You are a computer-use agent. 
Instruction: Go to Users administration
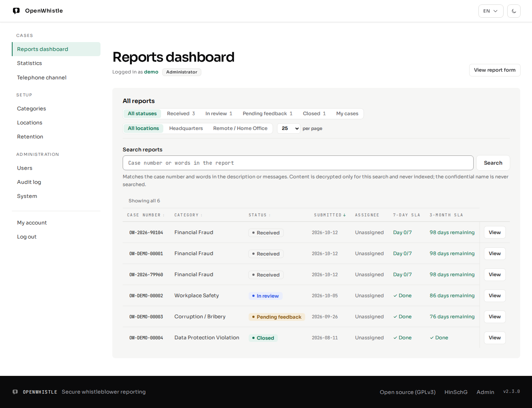click(56, 168)
